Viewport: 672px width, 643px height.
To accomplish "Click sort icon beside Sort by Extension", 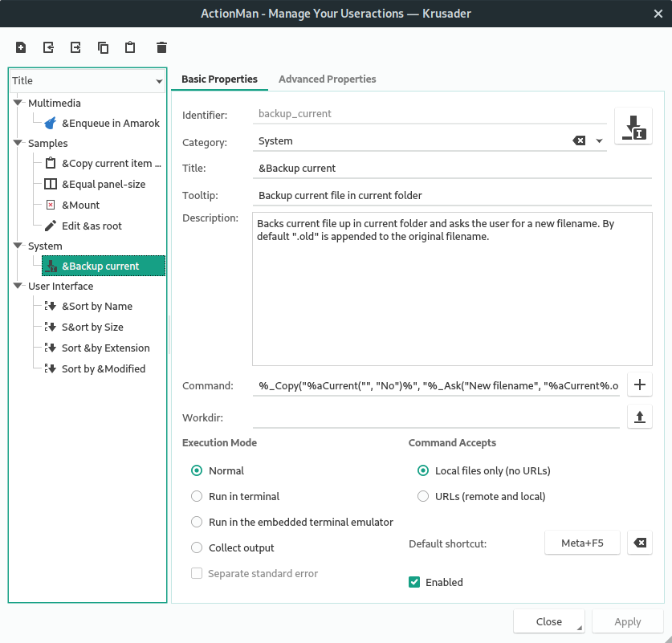I will click(51, 348).
